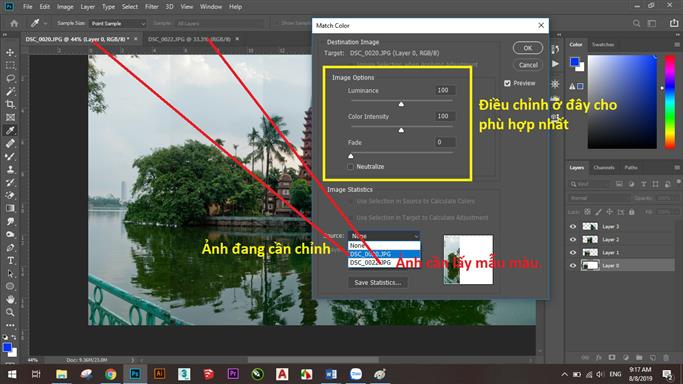683x384 pixels.
Task: Hide Layer 2 using its eye icon
Action: click(573, 239)
